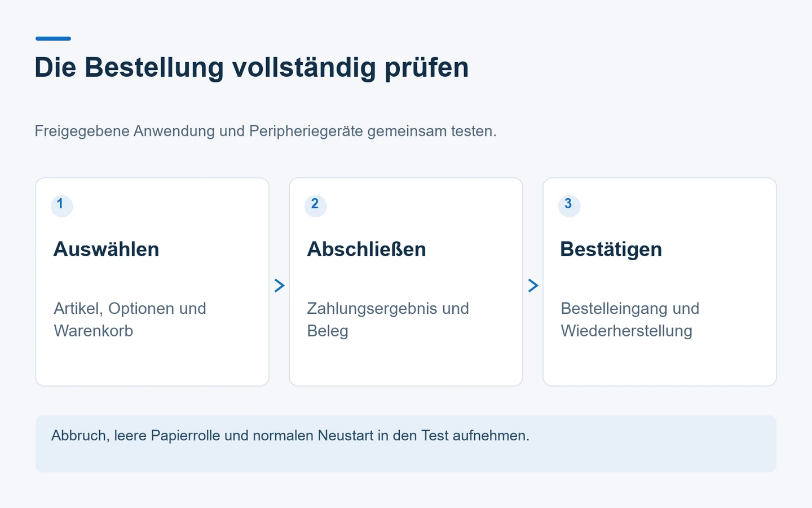Click the "Bestätigen" card title
The image size is (812, 508).
click(611, 249)
